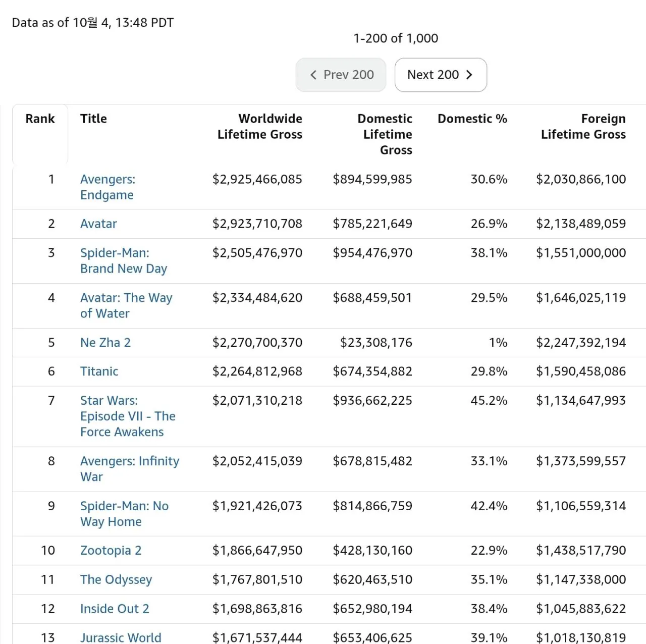Select the $678,815,482 domestic gross cell
646x644 pixels.
click(372, 461)
